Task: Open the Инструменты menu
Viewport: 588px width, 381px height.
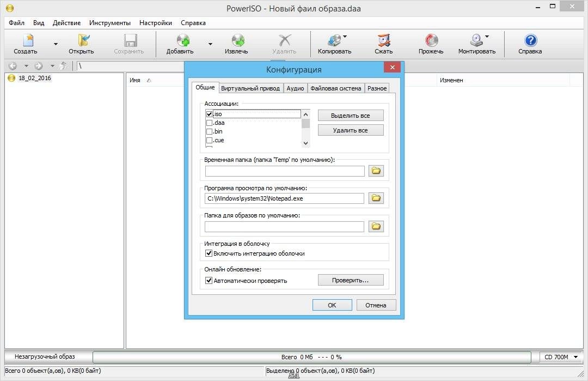Action: pyautogui.click(x=110, y=23)
